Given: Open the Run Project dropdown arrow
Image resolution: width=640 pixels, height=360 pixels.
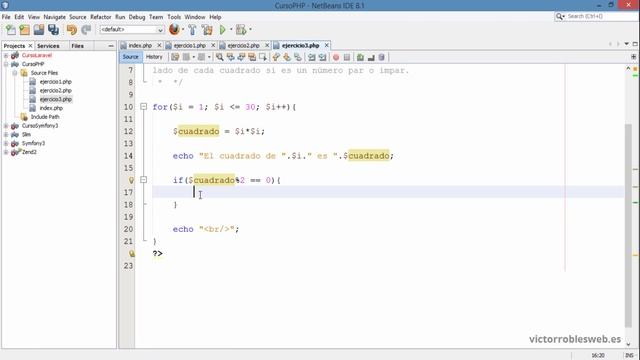Looking at the screenshot, I should pyautogui.click(x=231, y=30).
